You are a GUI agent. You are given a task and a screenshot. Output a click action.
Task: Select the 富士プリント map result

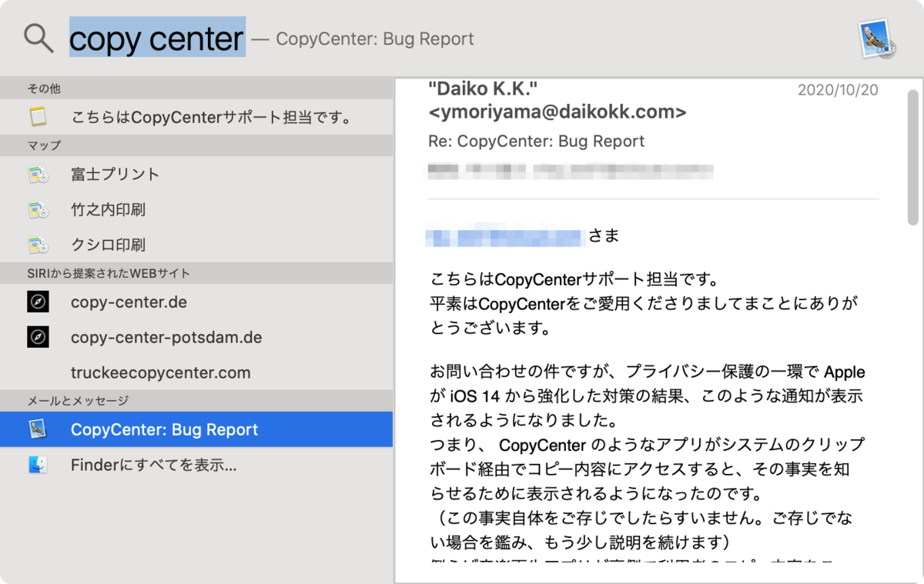coord(196,174)
